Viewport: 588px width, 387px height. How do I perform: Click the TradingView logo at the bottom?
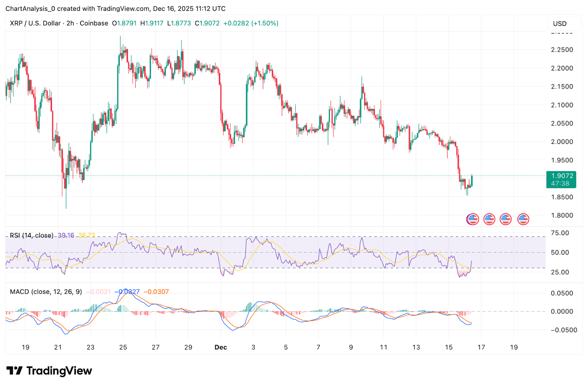point(49,371)
